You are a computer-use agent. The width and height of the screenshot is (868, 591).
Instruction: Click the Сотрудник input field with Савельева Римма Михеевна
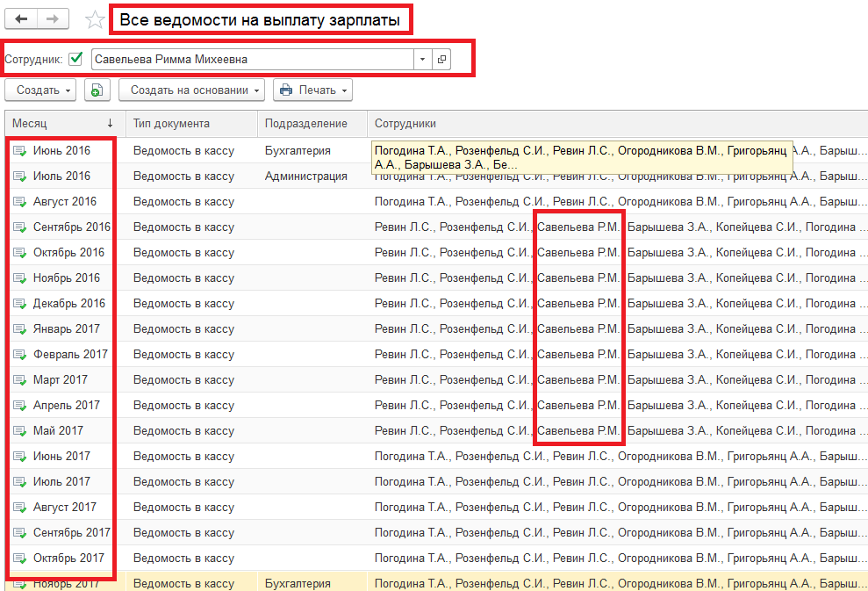(253, 59)
